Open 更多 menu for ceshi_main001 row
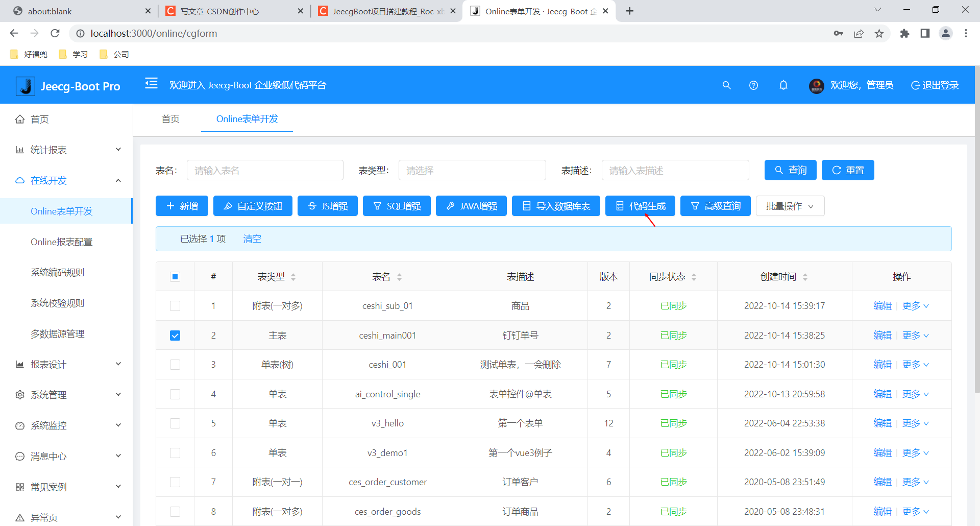The image size is (980, 526). [x=916, y=336]
